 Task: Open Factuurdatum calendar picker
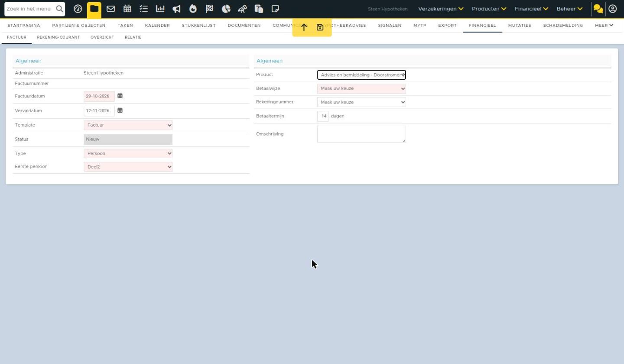[120, 96]
